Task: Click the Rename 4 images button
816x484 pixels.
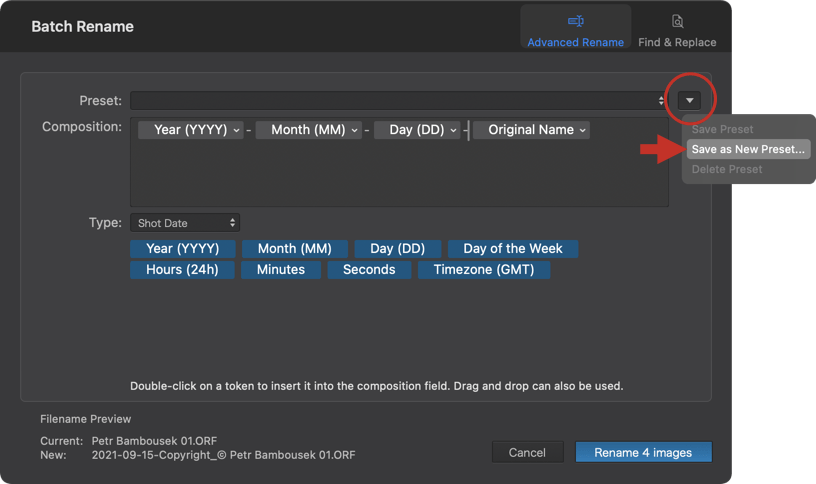Action: [x=643, y=452]
